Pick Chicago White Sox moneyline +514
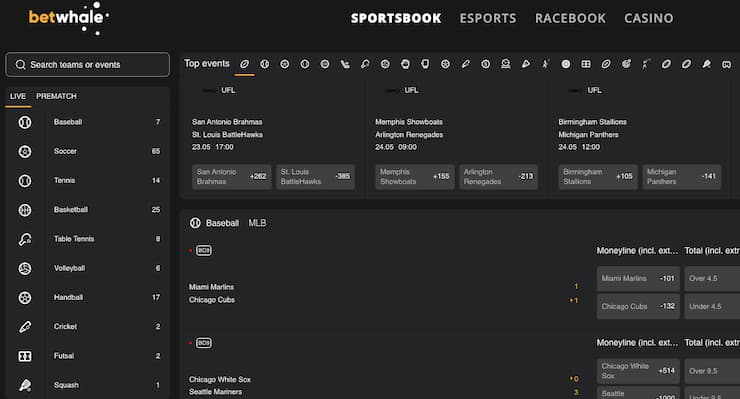This screenshot has width=740, height=399. click(638, 371)
